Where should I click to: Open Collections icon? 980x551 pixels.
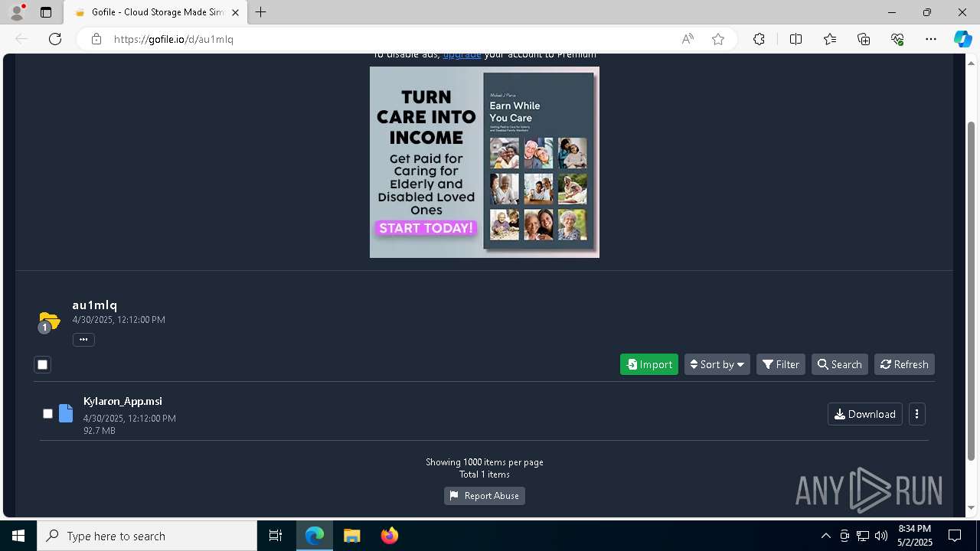tap(864, 39)
